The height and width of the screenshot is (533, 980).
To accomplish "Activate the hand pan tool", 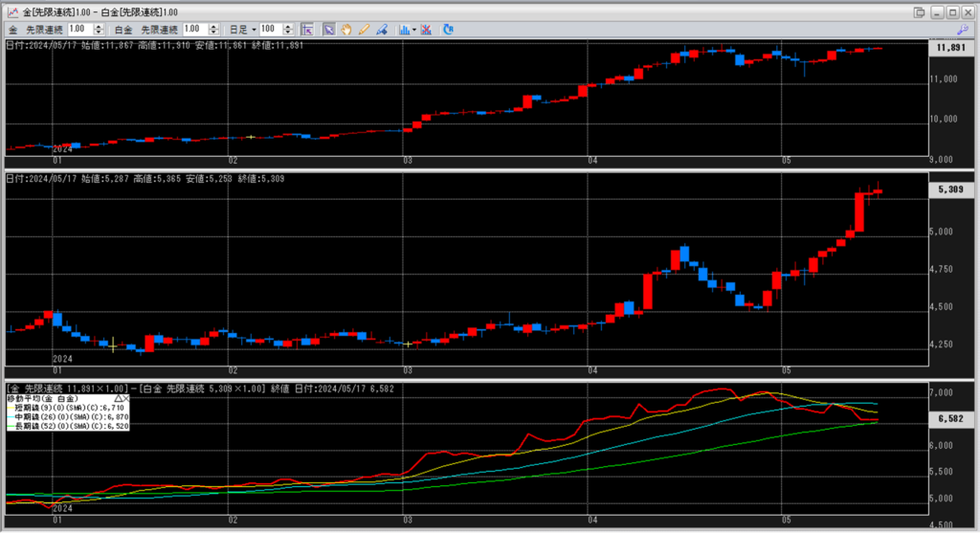I will click(x=346, y=30).
